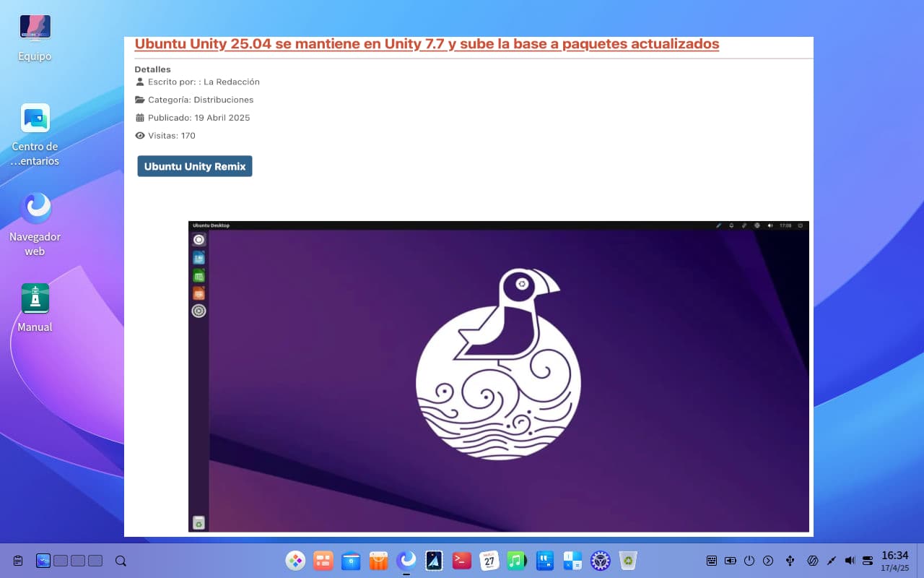Click the on-screen keyboard tray icon
This screenshot has width=924, height=578.
pyautogui.click(x=712, y=561)
